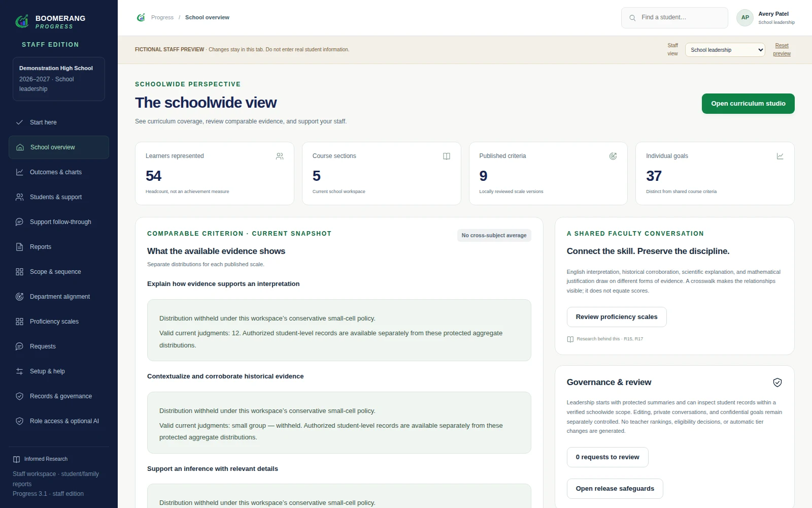Click the line chart icon for Outcomes & charts
Viewport: 812px width, 508px height.
pyautogui.click(x=19, y=172)
